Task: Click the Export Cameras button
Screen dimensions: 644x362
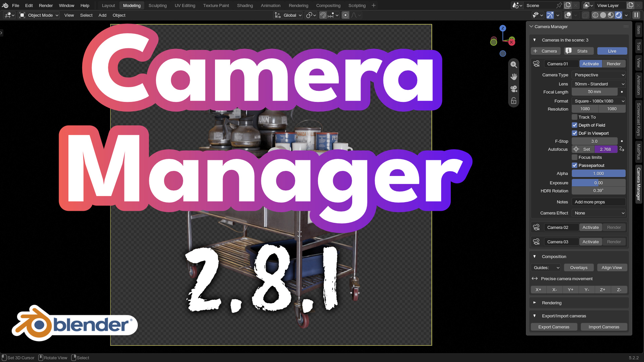Action: tap(554, 327)
